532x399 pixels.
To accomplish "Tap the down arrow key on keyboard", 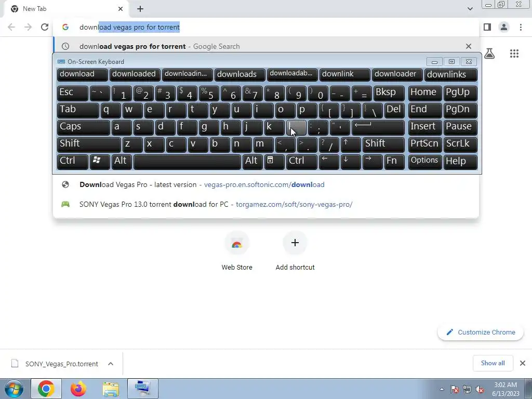I will pos(351,162).
